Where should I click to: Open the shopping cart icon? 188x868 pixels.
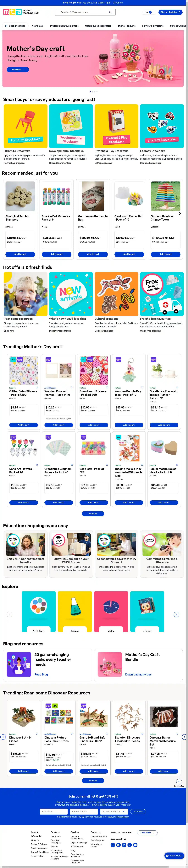147,12
